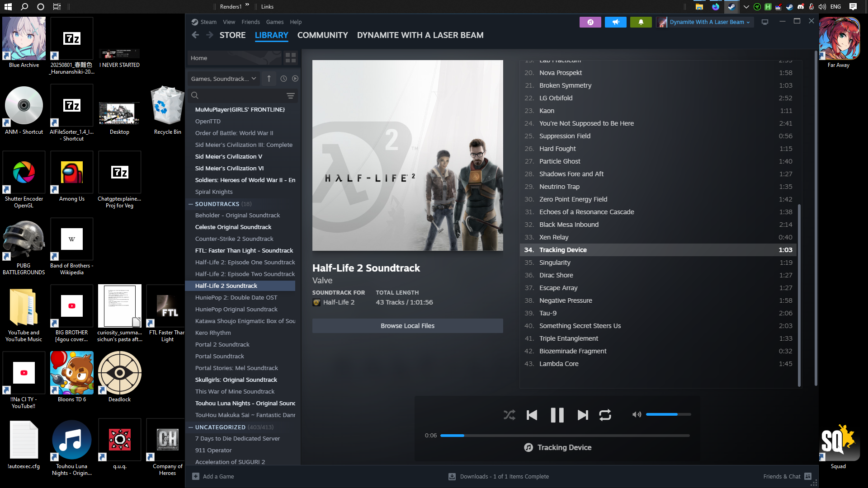Navigate back with the left arrow
The image size is (868, 488).
tap(195, 35)
